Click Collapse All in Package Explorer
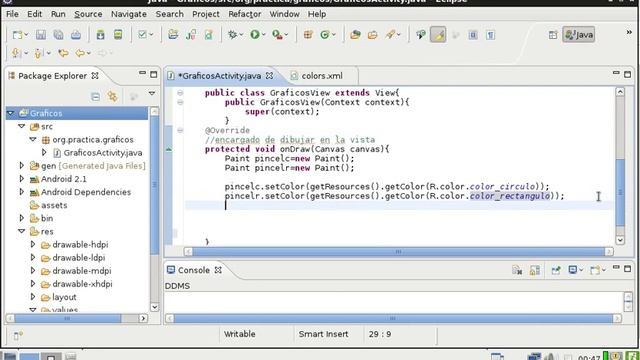This screenshot has height=360, width=640. point(95,96)
